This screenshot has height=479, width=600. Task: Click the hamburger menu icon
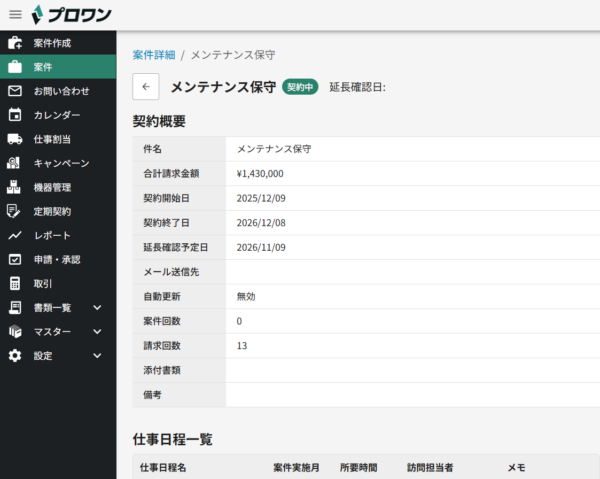pos(15,14)
